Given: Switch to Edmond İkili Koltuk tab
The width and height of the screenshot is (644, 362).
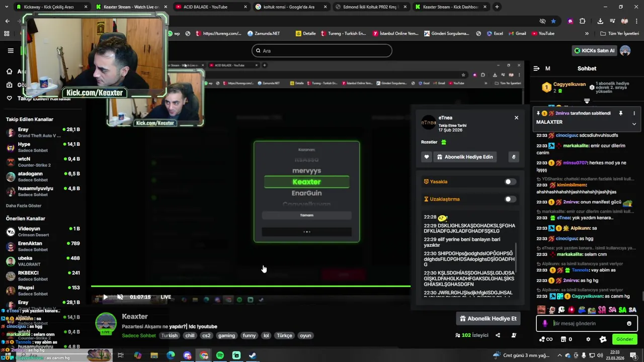Looking at the screenshot, I should (370, 7).
